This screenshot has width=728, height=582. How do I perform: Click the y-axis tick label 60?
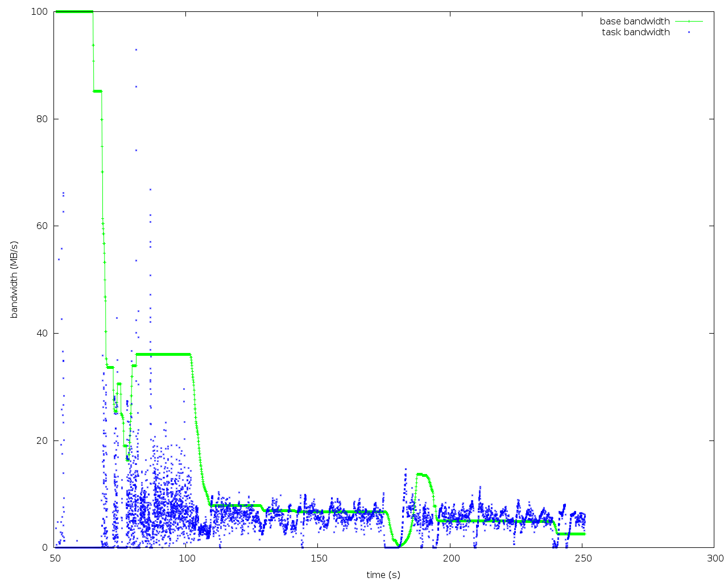[x=42, y=226]
